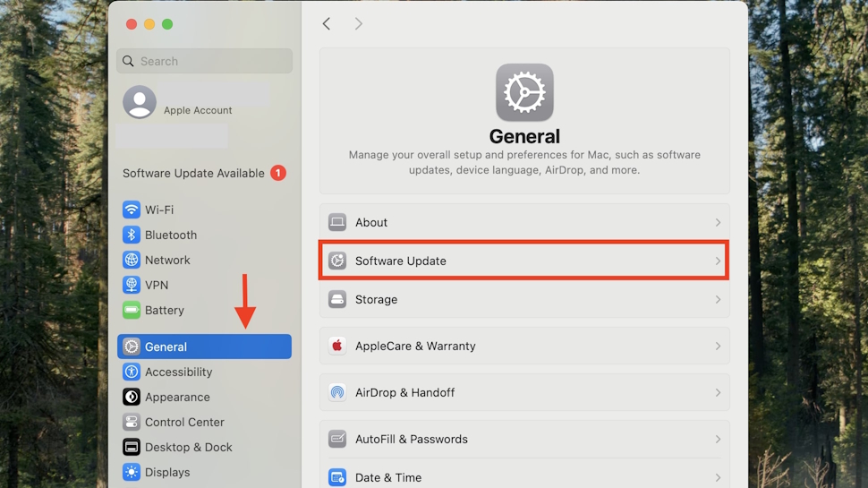Click the AirDrop & Handoff label

pos(405,393)
